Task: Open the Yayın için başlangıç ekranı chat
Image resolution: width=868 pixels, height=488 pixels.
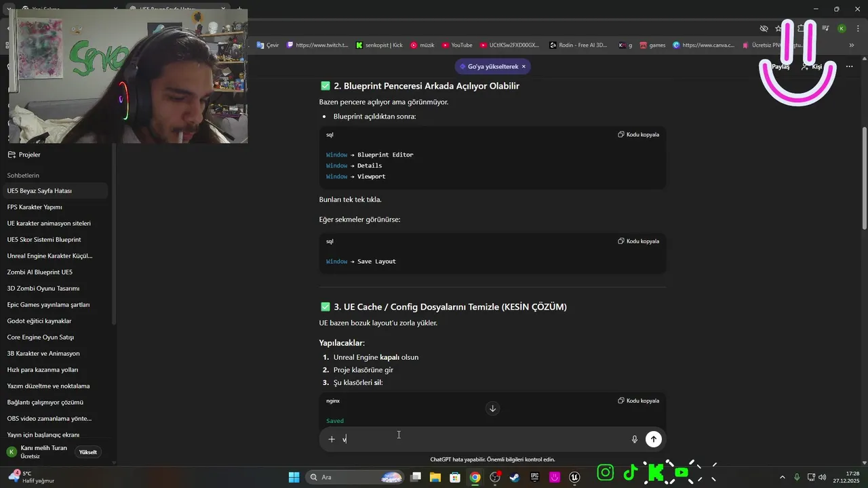Action: 54,435
